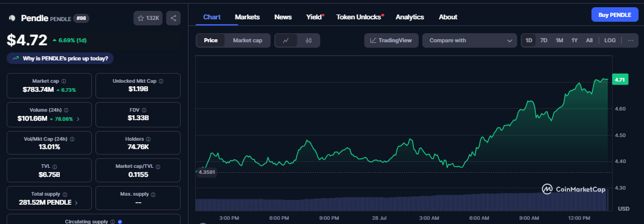Select Price view toggle
644x224 pixels.
click(x=211, y=40)
